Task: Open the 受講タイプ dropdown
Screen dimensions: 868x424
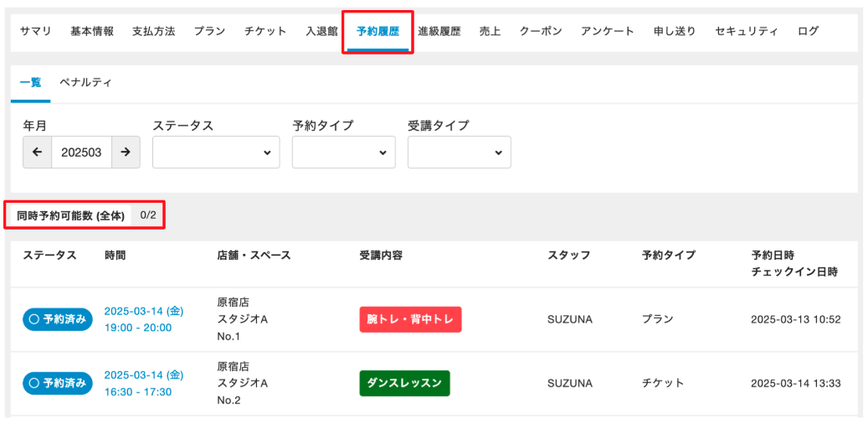Action: [x=459, y=153]
